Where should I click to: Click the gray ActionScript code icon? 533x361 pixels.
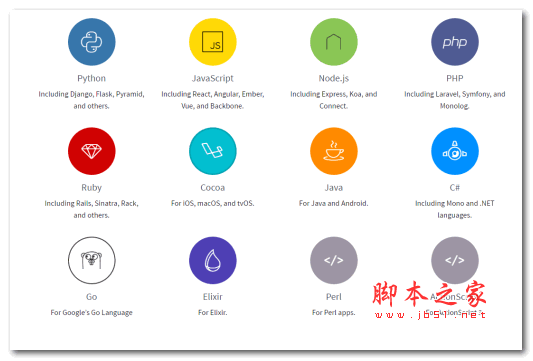454,260
